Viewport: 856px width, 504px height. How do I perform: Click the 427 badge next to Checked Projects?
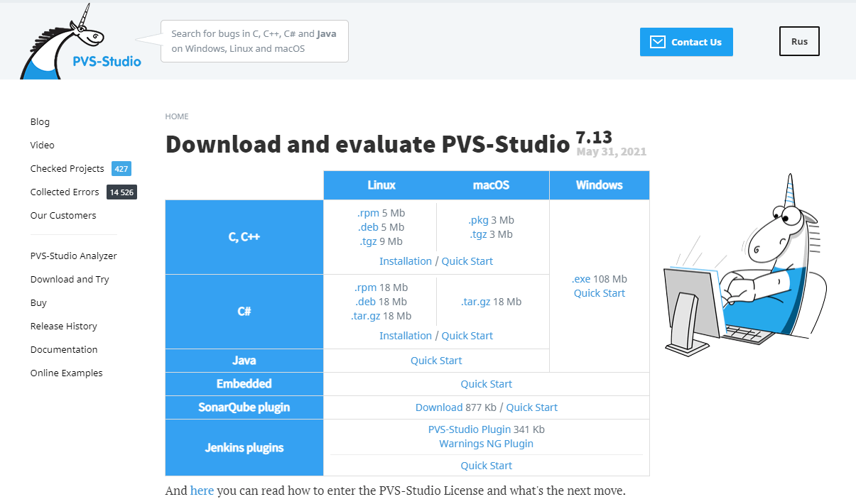[121, 169]
